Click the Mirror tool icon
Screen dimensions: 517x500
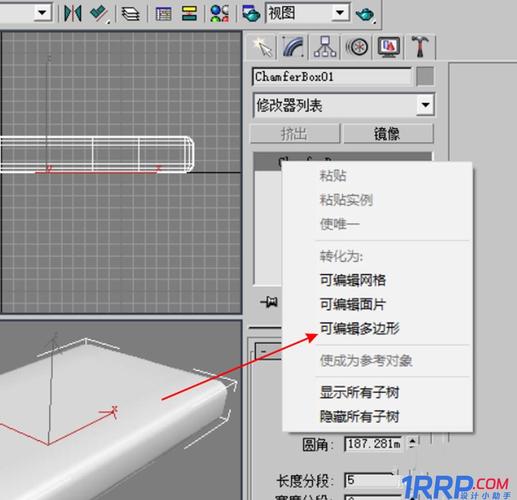[72, 13]
